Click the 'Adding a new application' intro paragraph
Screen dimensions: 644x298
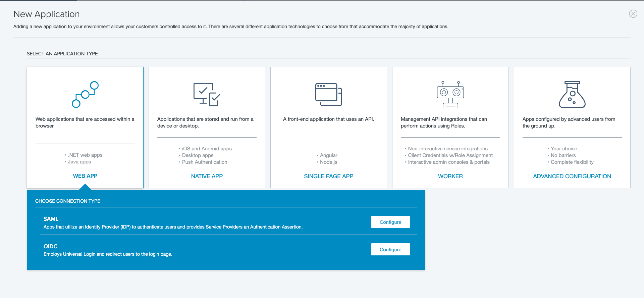point(231,27)
